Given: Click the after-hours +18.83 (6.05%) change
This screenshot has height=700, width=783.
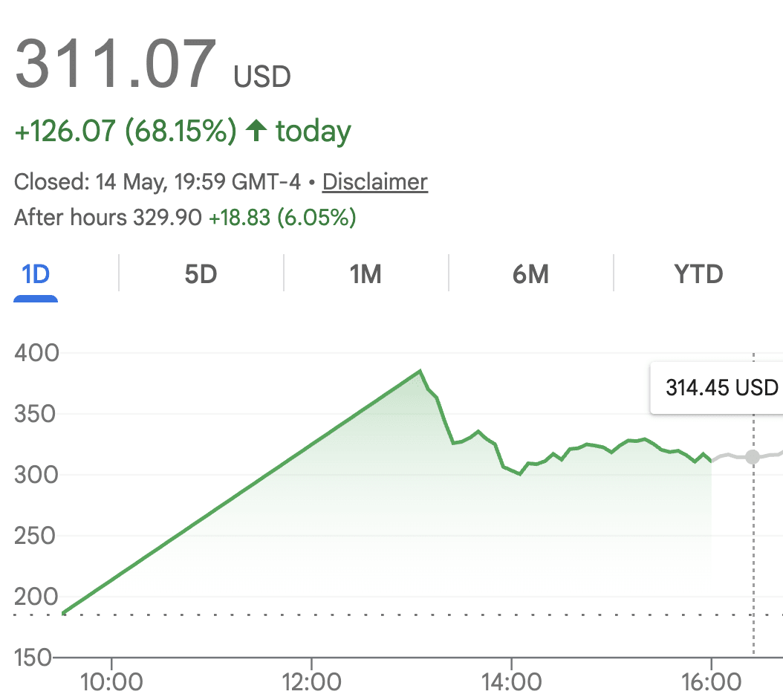Looking at the screenshot, I should click(x=282, y=218).
